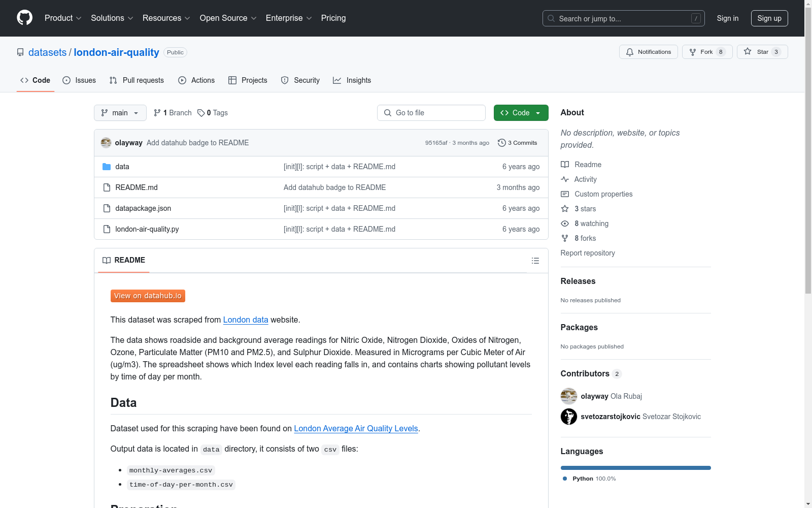
Task: Open the london-air-quality.py file icon
Action: 107,229
